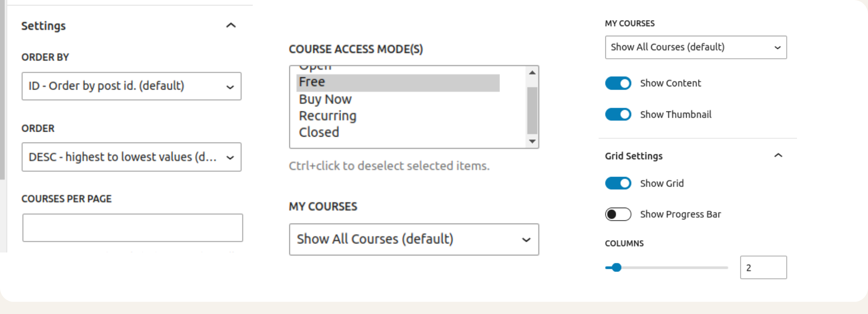Click the Courses Per Page input field
The width and height of the screenshot is (868, 314).
click(x=132, y=228)
